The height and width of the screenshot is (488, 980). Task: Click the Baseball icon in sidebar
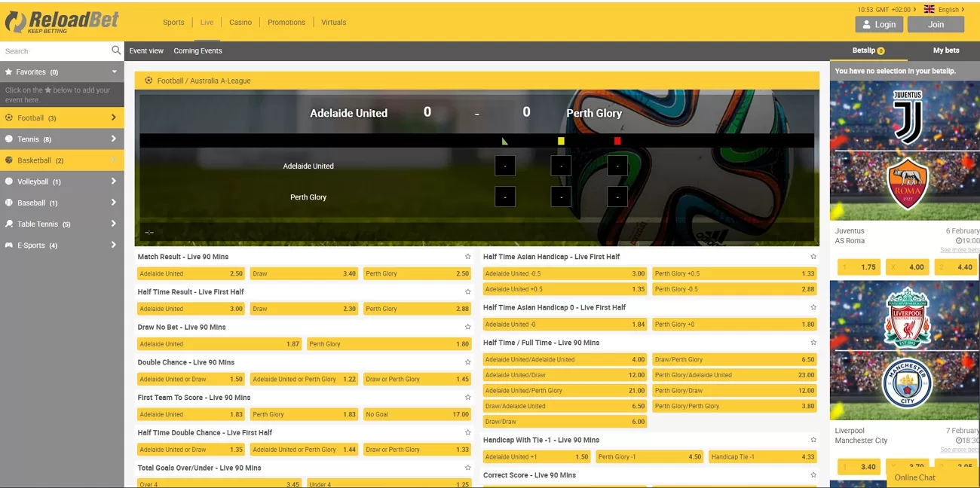point(9,203)
